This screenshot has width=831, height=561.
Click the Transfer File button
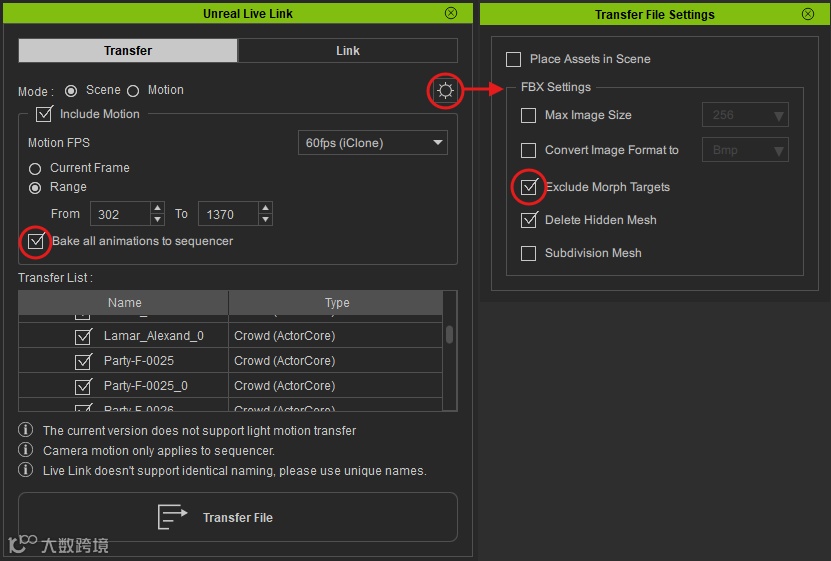(237, 517)
